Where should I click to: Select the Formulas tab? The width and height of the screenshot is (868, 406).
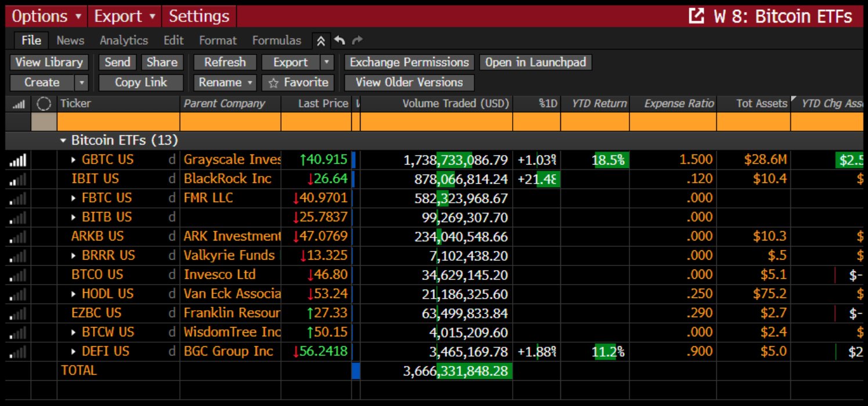pos(277,40)
